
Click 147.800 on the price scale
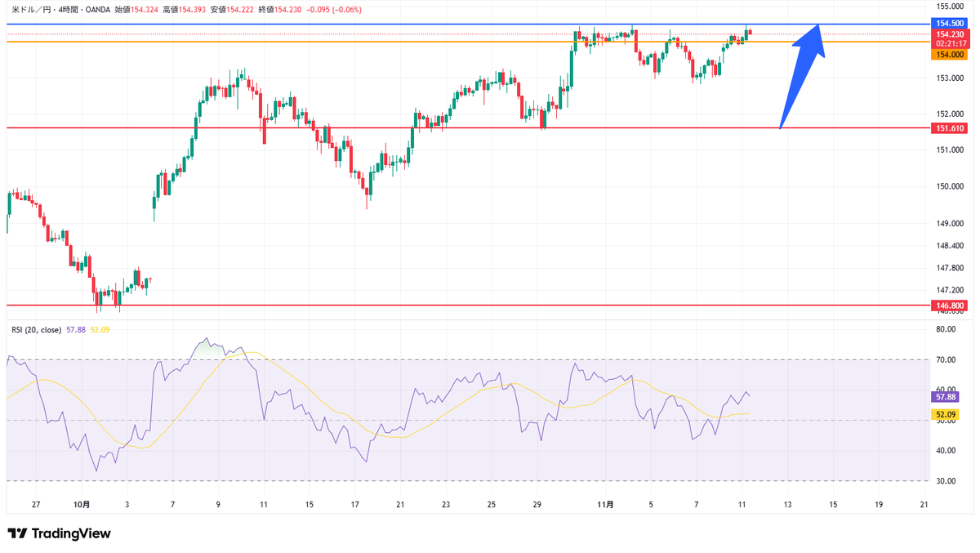(x=949, y=268)
